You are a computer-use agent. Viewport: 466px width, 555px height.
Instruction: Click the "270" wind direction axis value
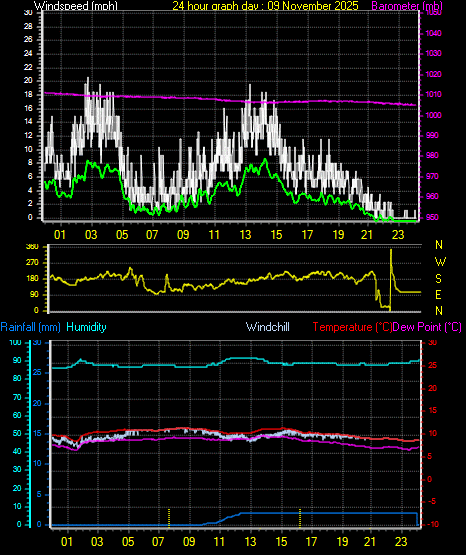tap(33, 263)
